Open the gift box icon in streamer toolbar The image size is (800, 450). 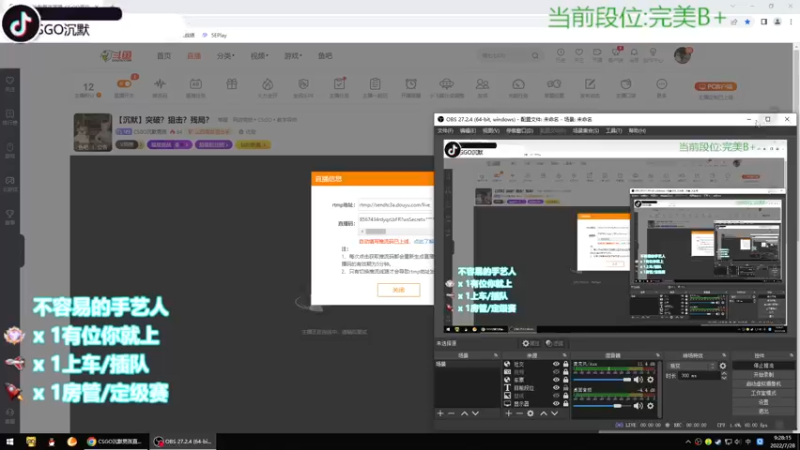pos(232,86)
